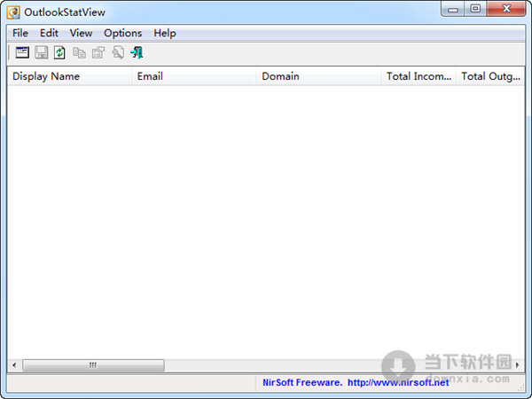
Task: Sort by the Domain column header
Action: point(318,76)
